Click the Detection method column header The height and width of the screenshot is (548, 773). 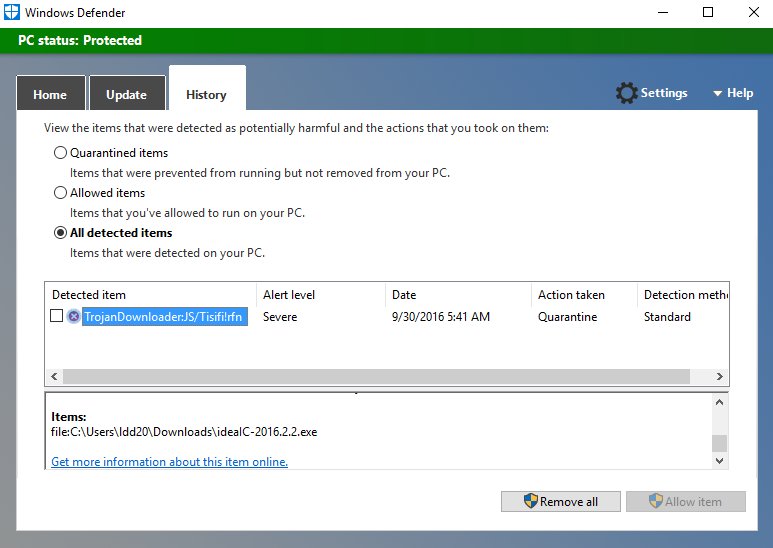pyautogui.click(x=683, y=295)
